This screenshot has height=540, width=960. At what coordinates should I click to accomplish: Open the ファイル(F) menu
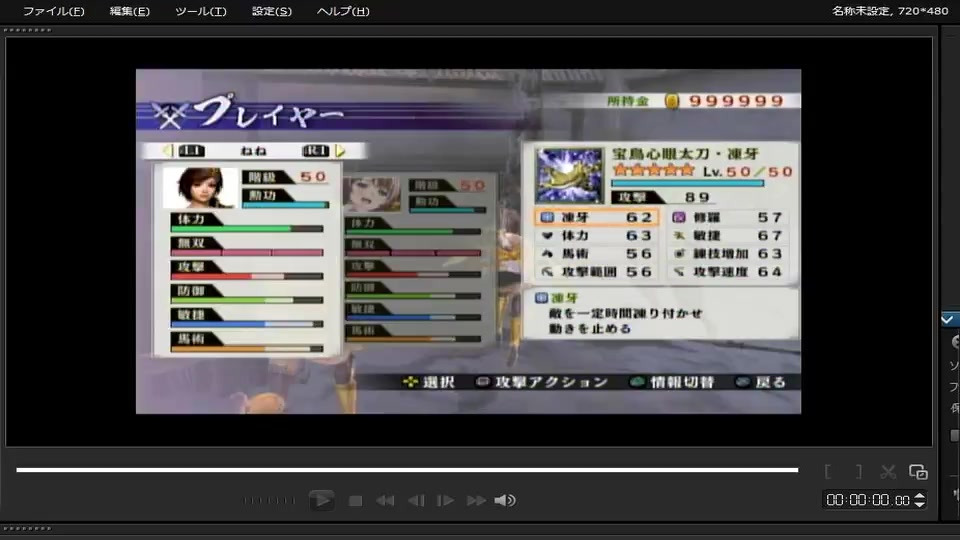click(53, 11)
